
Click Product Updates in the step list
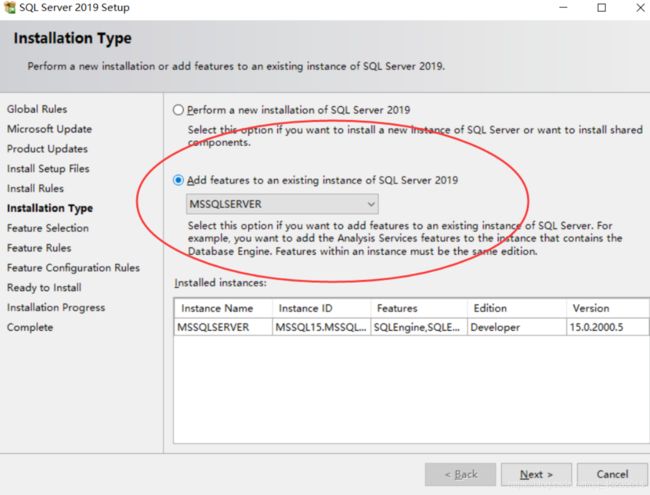point(46,149)
